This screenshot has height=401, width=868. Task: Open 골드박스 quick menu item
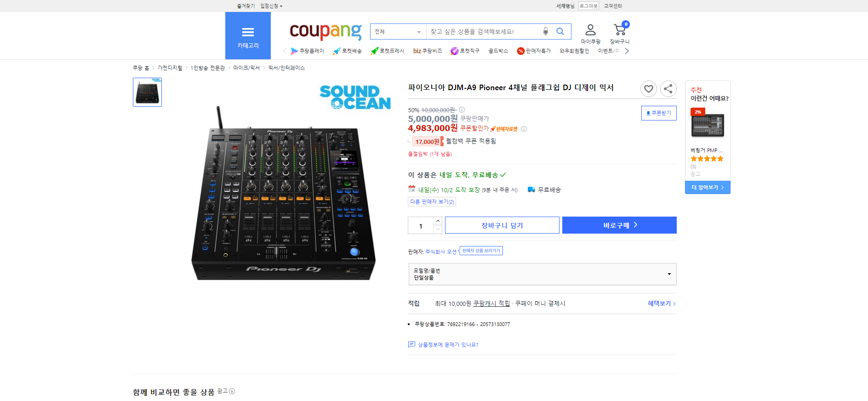click(x=498, y=51)
